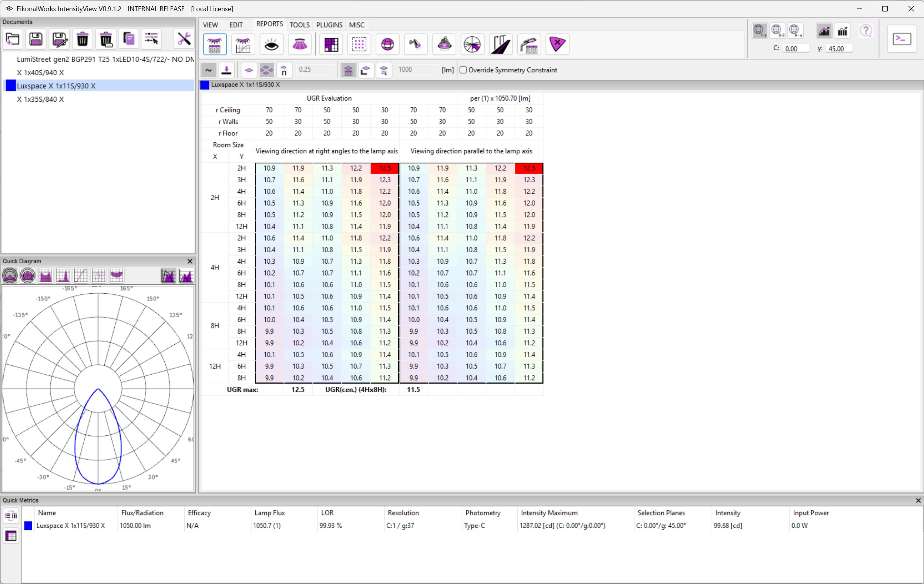Open the eyelash with curve chart report

(x=243, y=44)
